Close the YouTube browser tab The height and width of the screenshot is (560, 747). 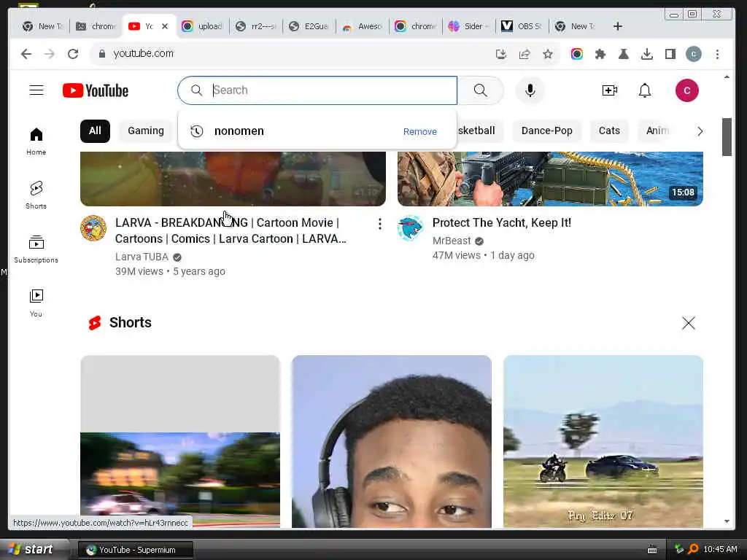(x=165, y=26)
